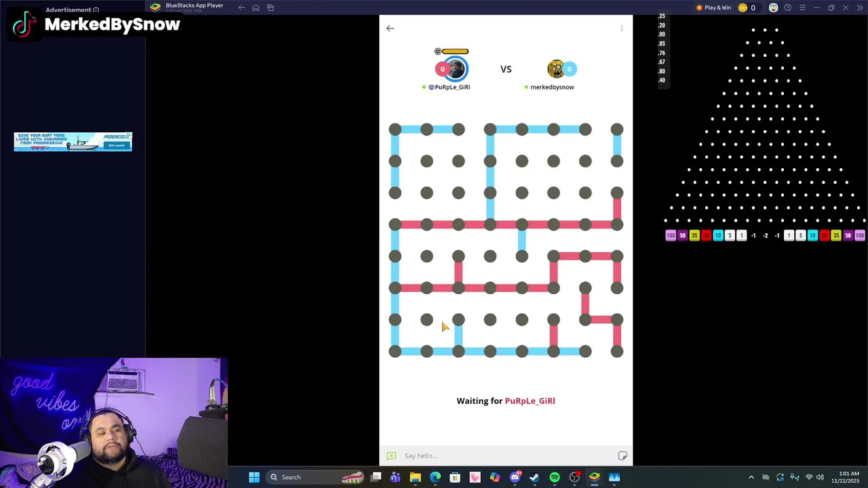Open Microsoft Teams from the taskbar
The height and width of the screenshot is (488, 868).
click(395, 477)
